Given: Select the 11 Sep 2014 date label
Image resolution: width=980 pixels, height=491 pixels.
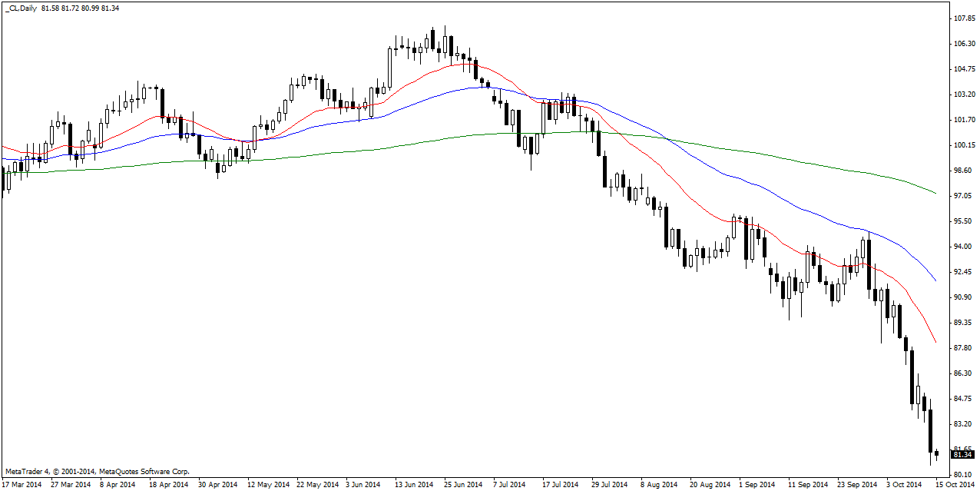Looking at the screenshot, I should point(807,485).
